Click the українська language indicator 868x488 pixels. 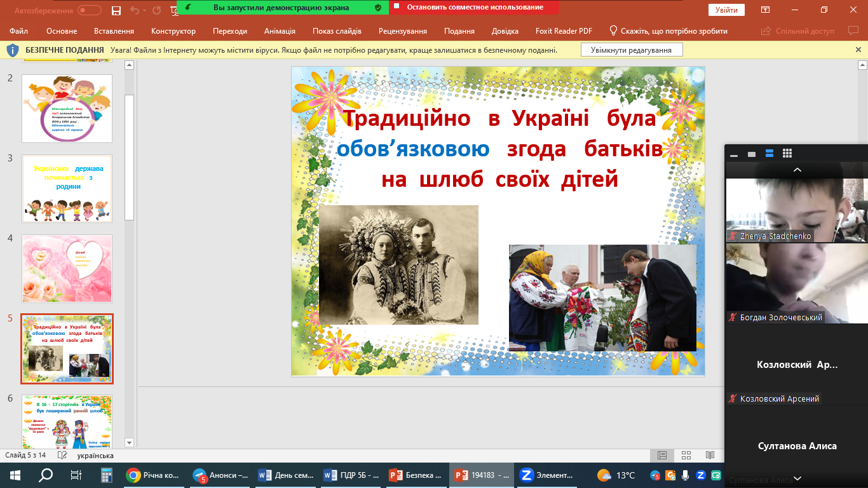click(95, 456)
